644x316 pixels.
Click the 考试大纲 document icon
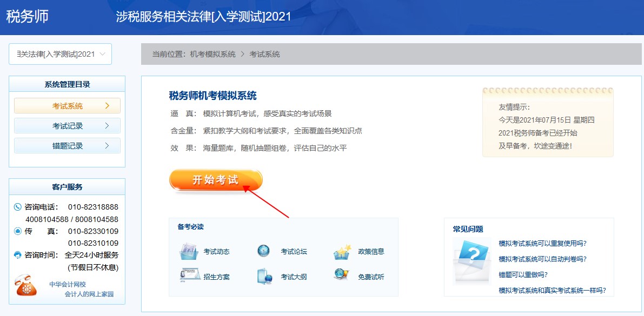pos(264,277)
